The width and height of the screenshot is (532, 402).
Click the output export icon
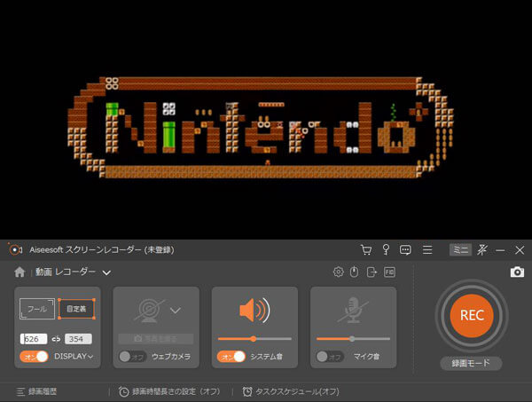click(372, 272)
